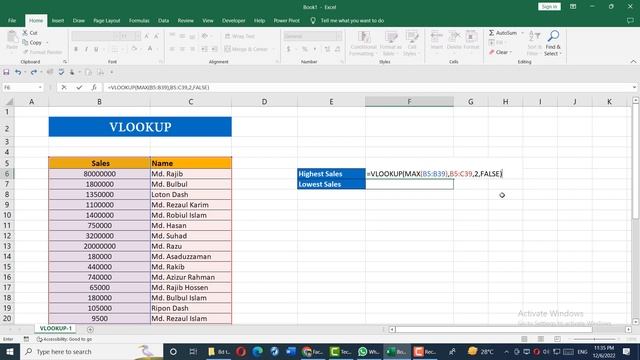The image size is (640, 360).
Task: Open the Merge & Center dropdown
Action: [273, 49]
